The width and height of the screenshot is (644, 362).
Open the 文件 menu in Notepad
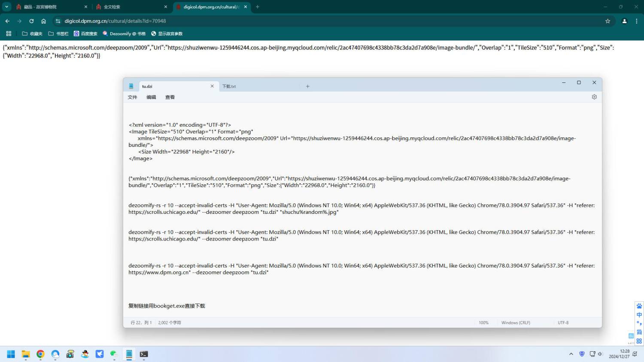tap(132, 97)
